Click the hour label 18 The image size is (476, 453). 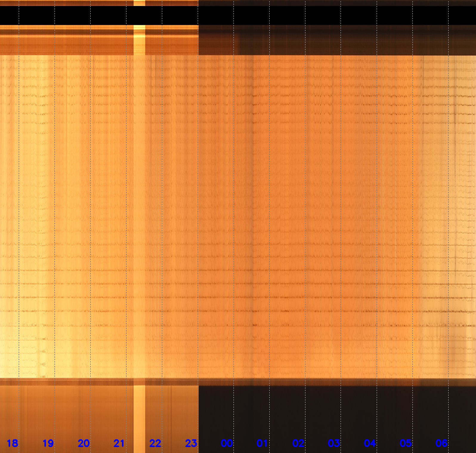(x=12, y=443)
